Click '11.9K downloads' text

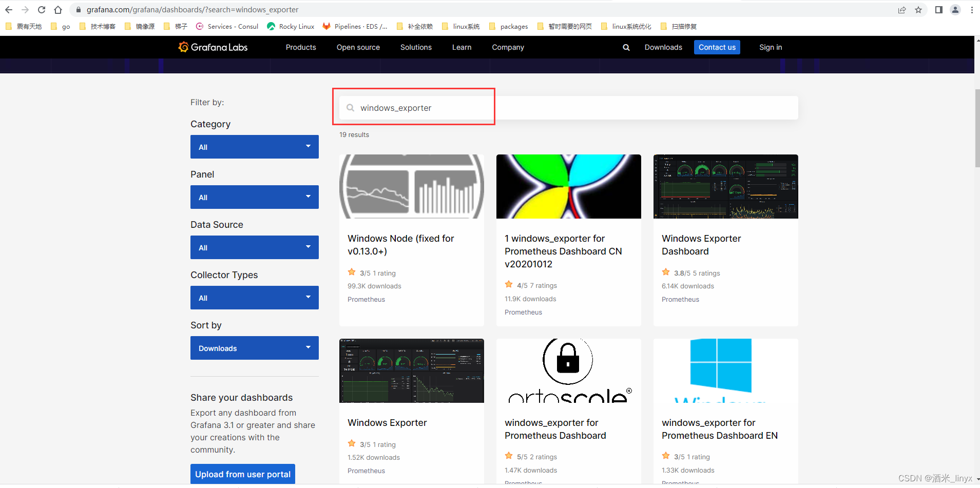pyautogui.click(x=530, y=299)
